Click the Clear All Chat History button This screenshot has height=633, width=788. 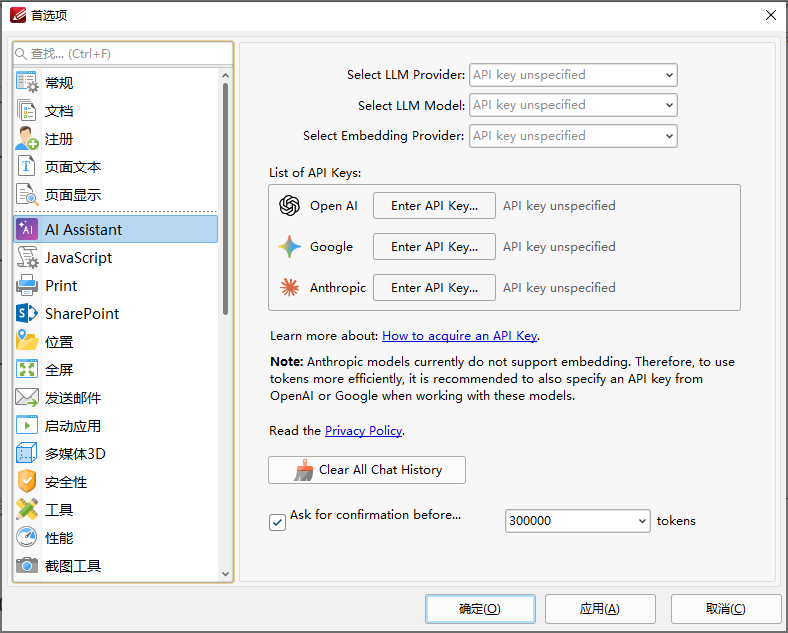click(367, 470)
